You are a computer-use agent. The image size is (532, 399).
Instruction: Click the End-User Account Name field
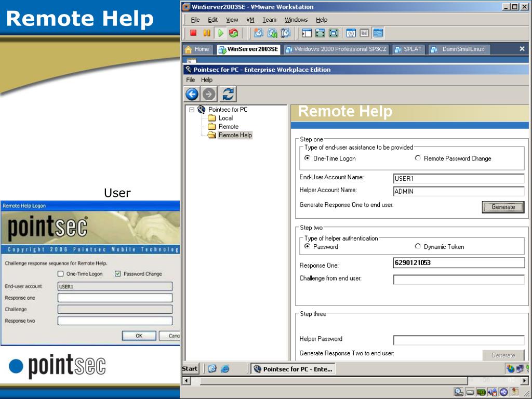tap(459, 179)
